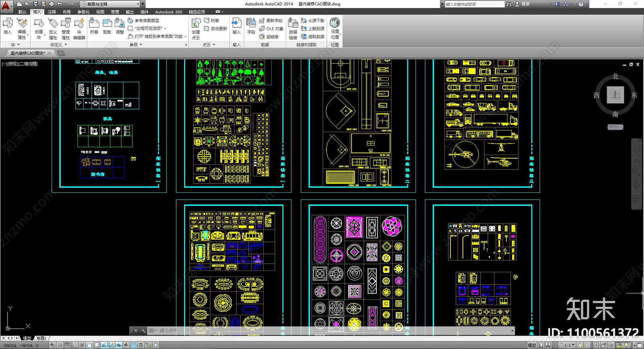Click the 更新字段 update fields button
The image size is (644, 349).
(x=271, y=21)
